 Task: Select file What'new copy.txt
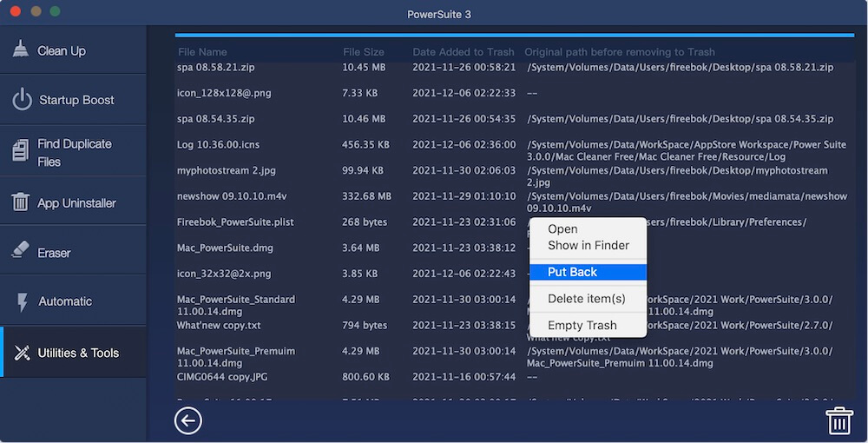click(219, 325)
